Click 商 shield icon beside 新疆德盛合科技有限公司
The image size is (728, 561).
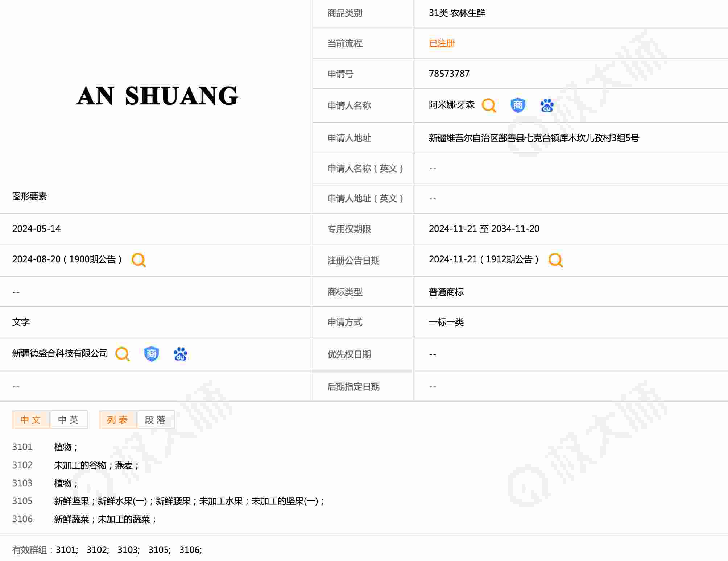pos(151,354)
